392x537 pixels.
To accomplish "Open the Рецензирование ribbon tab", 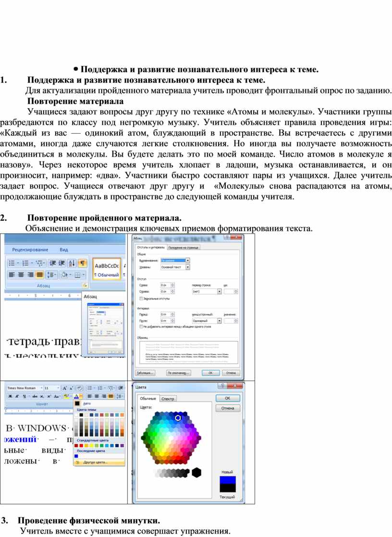I will click(30, 250).
